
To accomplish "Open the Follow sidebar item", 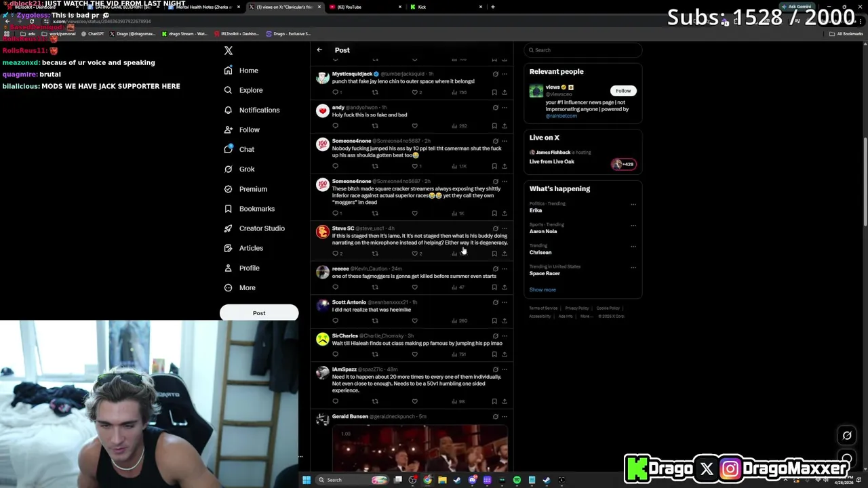I will [x=241, y=129].
